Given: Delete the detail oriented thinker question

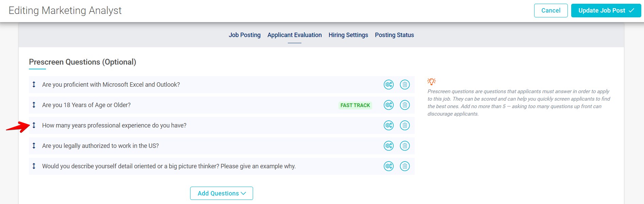Looking at the screenshot, I should click(x=404, y=166).
